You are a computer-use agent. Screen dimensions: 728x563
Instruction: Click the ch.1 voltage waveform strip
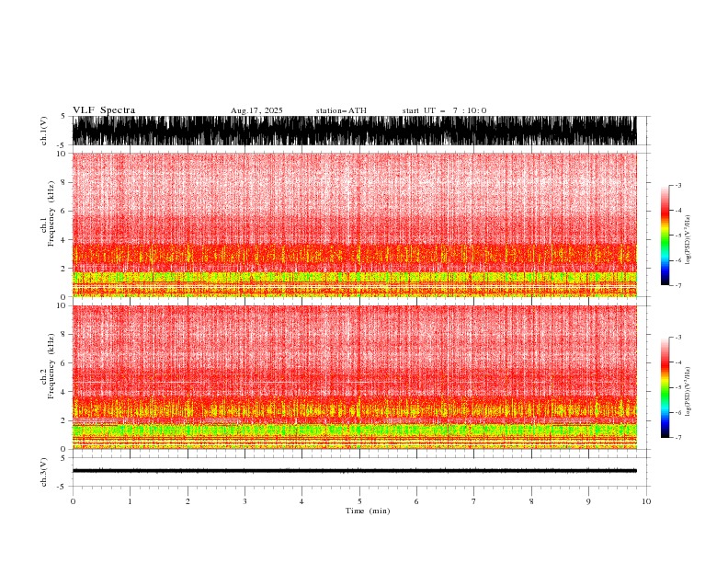(355, 131)
